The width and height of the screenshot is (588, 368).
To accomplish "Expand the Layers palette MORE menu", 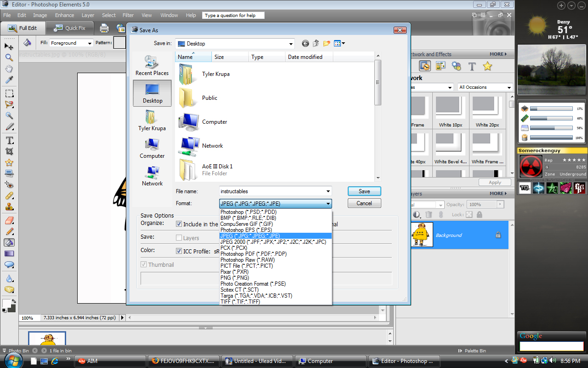I will point(498,194).
